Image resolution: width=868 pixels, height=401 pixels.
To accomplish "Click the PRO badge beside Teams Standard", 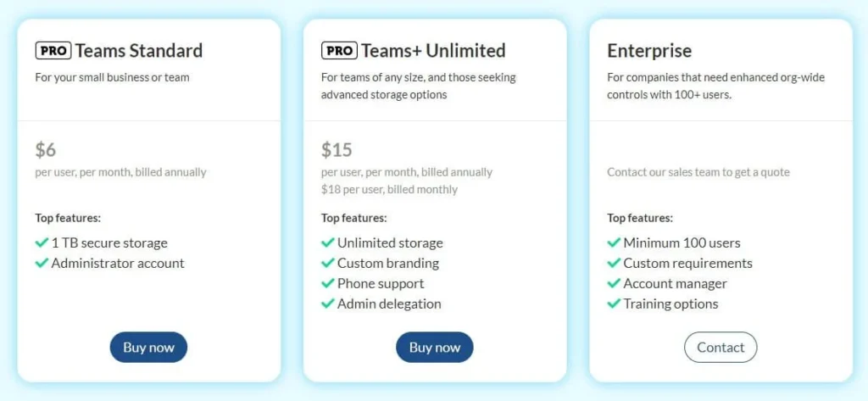I will pos(53,51).
